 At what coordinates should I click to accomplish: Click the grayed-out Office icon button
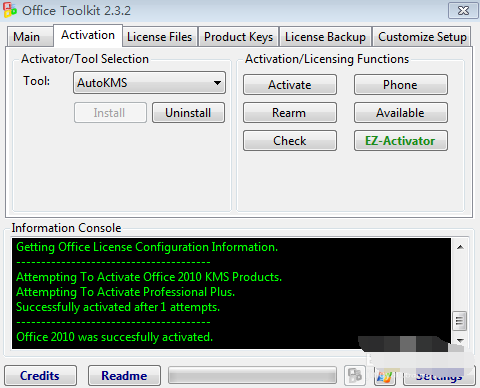[x=355, y=375]
